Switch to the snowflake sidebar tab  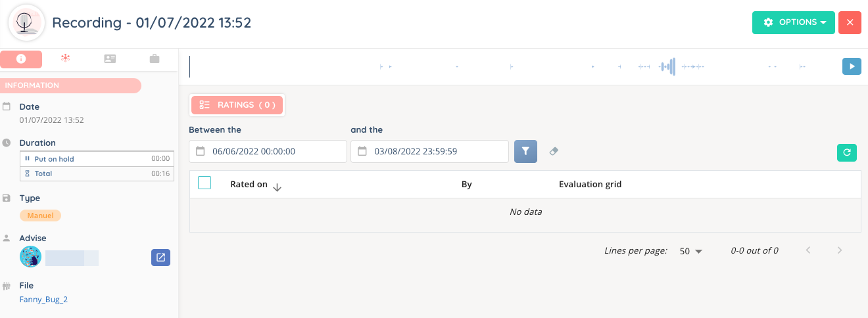tap(65, 58)
